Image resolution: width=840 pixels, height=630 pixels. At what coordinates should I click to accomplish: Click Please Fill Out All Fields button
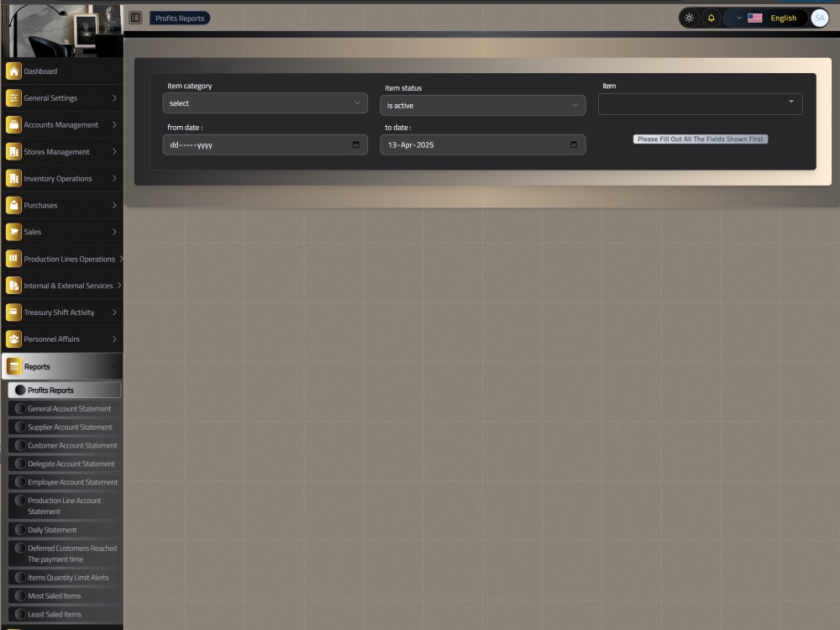pos(701,139)
